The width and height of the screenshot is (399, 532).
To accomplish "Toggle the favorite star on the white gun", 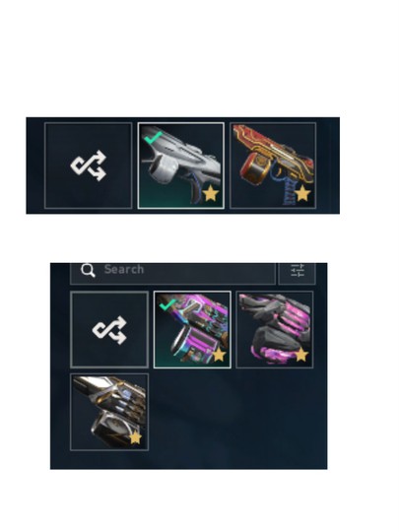I will point(211,193).
